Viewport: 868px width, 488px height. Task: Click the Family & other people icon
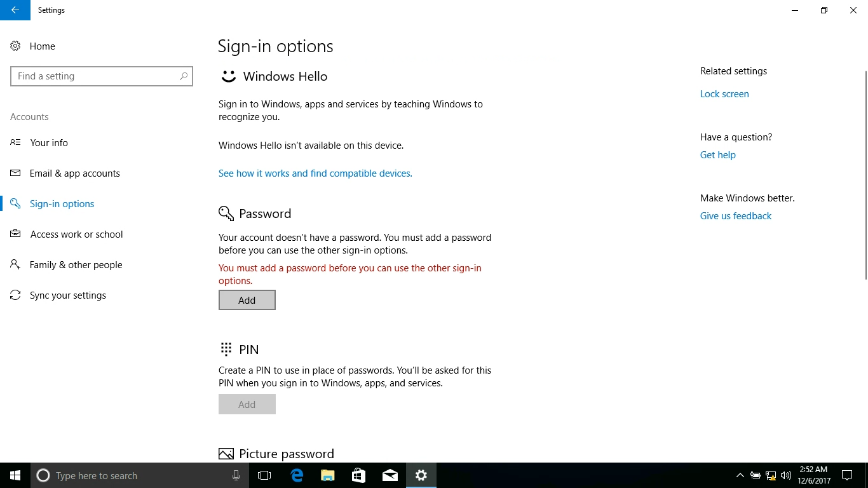pyautogui.click(x=15, y=264)
